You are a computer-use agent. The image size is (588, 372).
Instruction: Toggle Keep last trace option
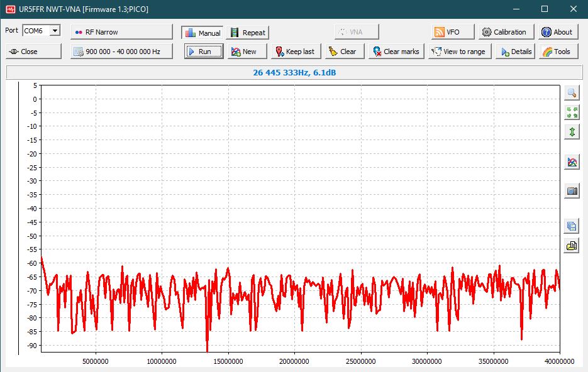click(x=296, y=52)
